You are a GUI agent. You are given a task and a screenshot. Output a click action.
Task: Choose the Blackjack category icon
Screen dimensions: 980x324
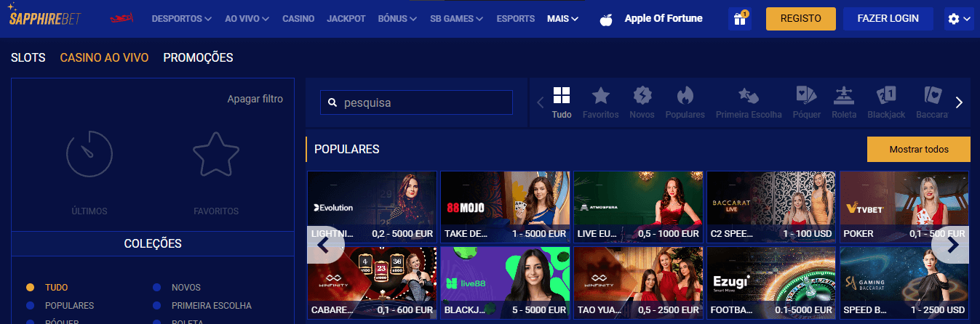coord(886,96)
